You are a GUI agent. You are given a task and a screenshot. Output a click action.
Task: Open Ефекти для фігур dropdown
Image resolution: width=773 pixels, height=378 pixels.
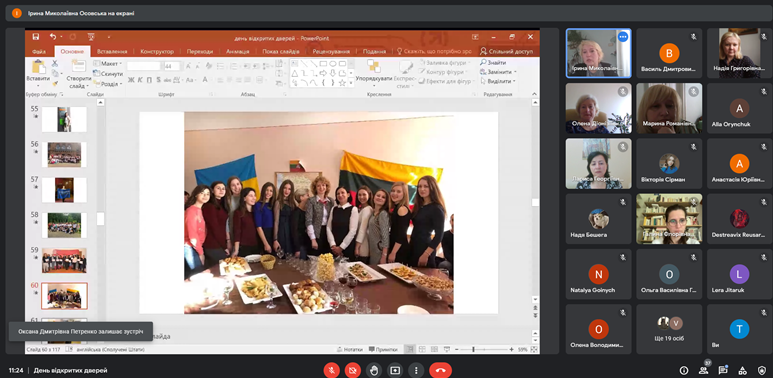click(x=447, y=81)
